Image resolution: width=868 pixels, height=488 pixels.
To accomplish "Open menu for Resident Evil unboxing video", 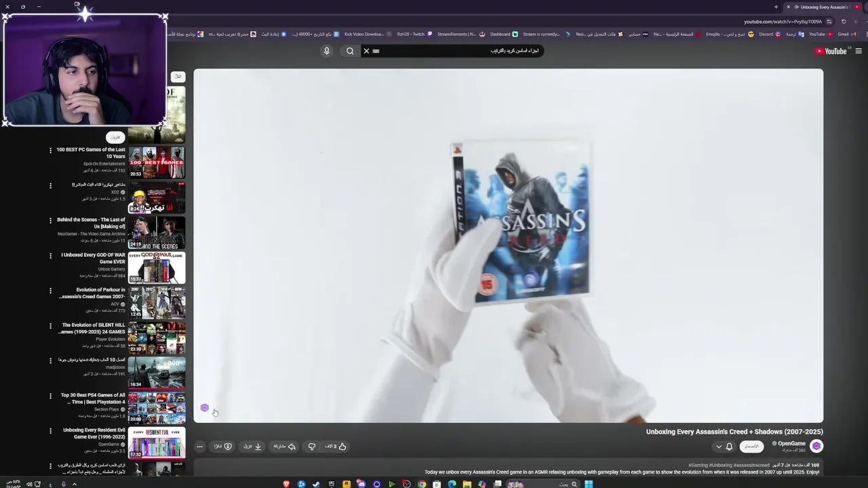I will [50, 431].
